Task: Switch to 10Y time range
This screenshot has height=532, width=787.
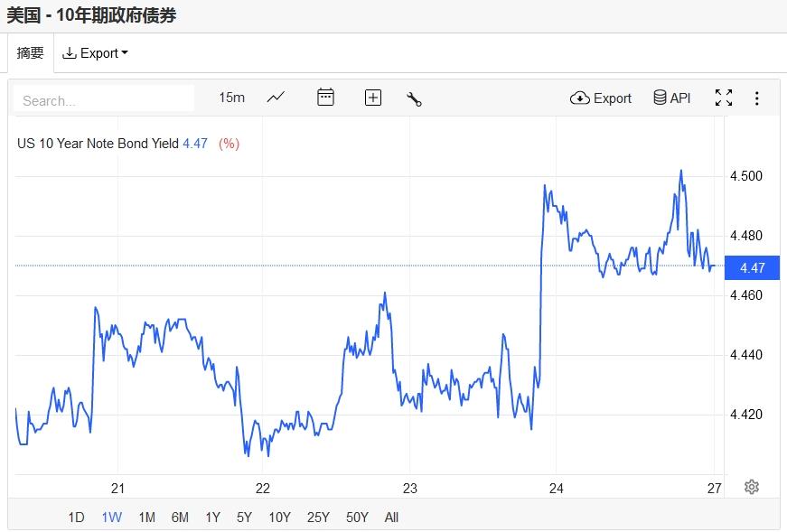Action: pos(279,518)
